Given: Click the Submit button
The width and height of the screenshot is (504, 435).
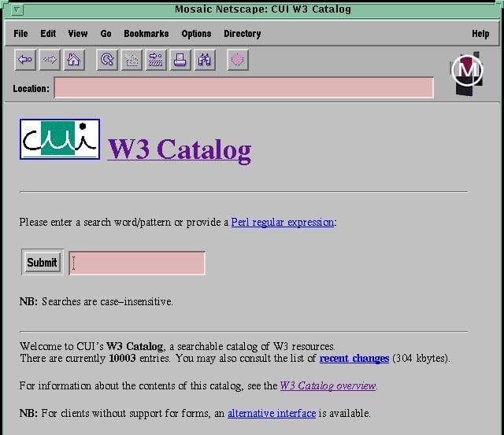Looking at the screenshot, I should [x=42, y=262].
